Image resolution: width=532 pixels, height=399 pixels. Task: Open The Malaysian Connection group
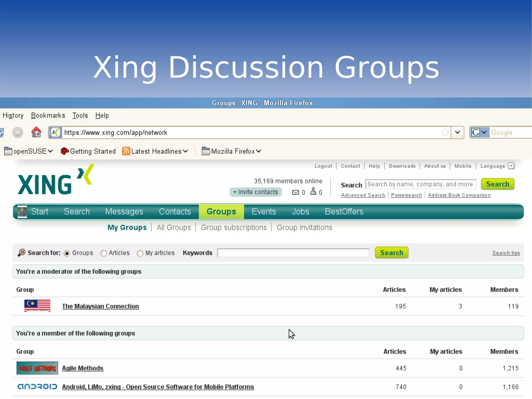coord(100,306)
